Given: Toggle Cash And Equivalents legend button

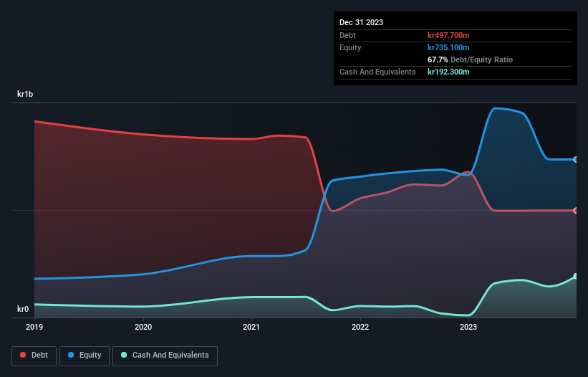Looking at the screenshot, I should click(165, 355).
